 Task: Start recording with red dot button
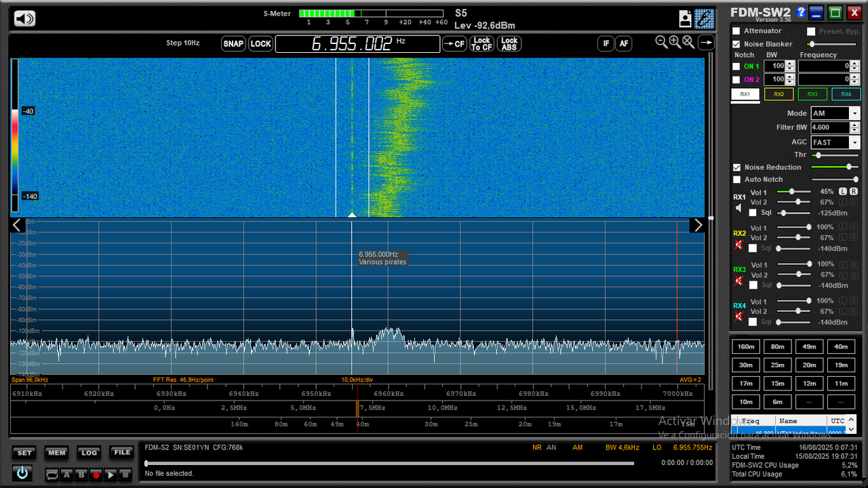[x=96, y=475]
